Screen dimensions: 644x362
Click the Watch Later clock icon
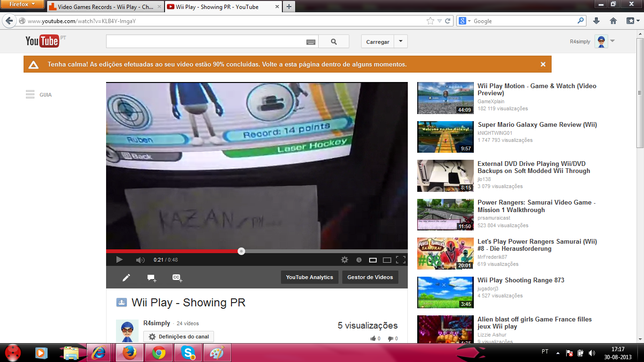tap(359, 260)
